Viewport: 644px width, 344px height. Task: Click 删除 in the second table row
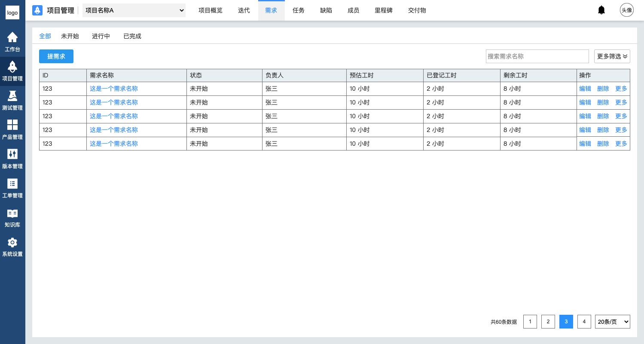pos(603,102)
